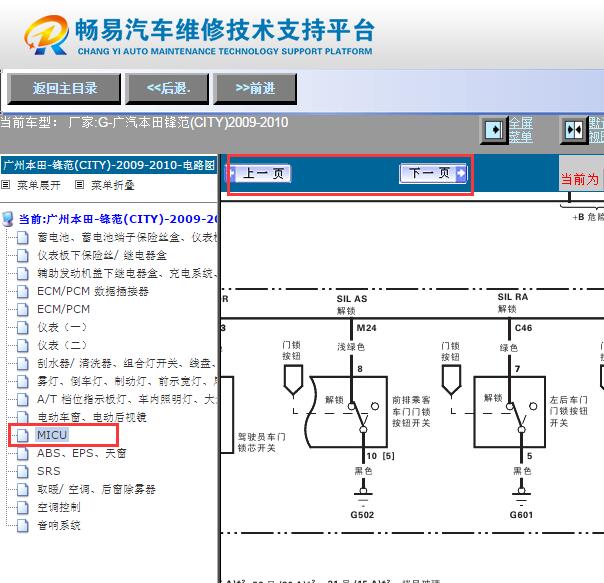This screenshot has width=604, height=583.
Task: Click the 返回主目录 button
Action: (64, 89)
